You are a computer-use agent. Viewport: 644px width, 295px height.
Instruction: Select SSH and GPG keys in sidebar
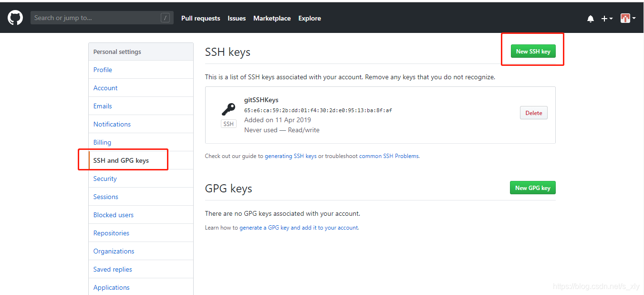[x=141, y=160]
